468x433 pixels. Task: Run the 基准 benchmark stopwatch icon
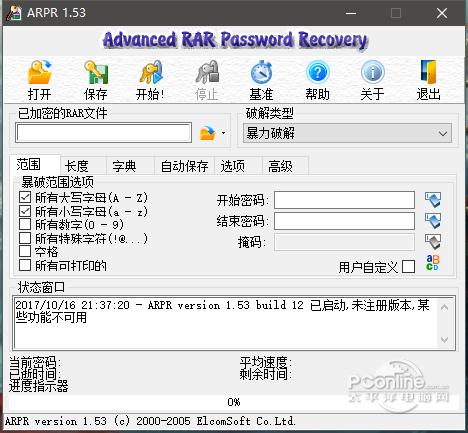coord(262,73)
